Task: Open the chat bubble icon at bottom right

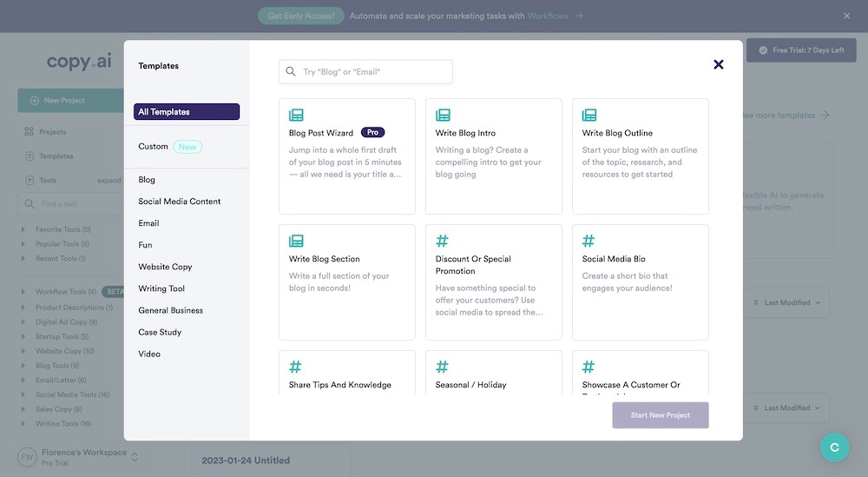Action: coord(834,447)
